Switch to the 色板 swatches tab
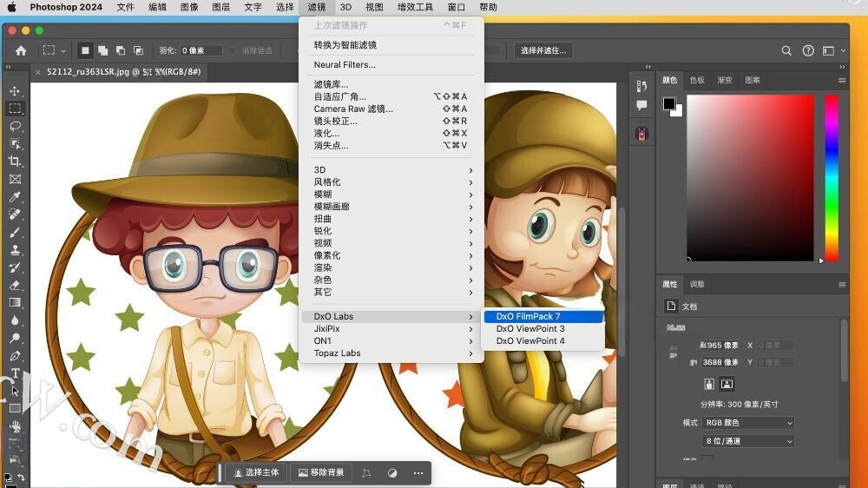This screenshot has height=488, width=868. click(x=697, y=80)
